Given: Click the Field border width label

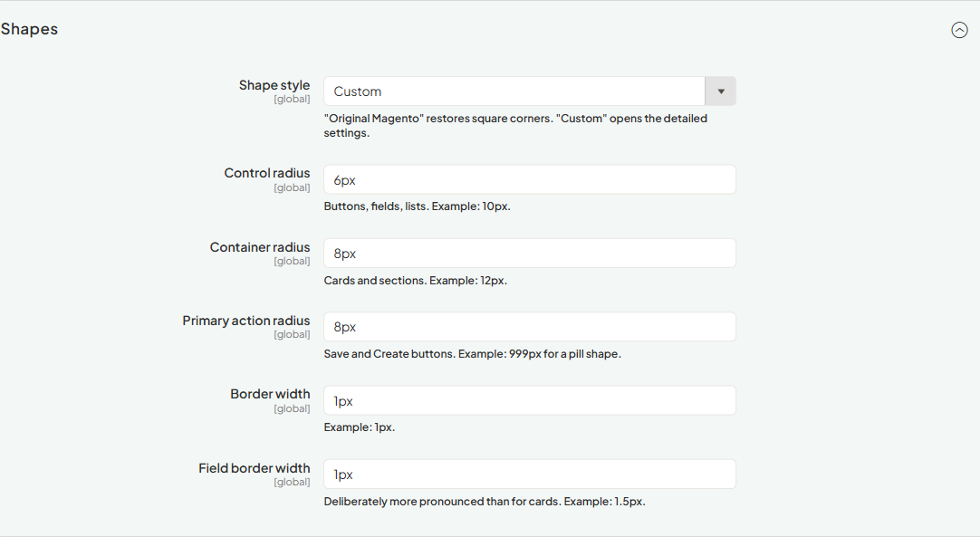Looking at the screenshot, I should tap(255, 468).
